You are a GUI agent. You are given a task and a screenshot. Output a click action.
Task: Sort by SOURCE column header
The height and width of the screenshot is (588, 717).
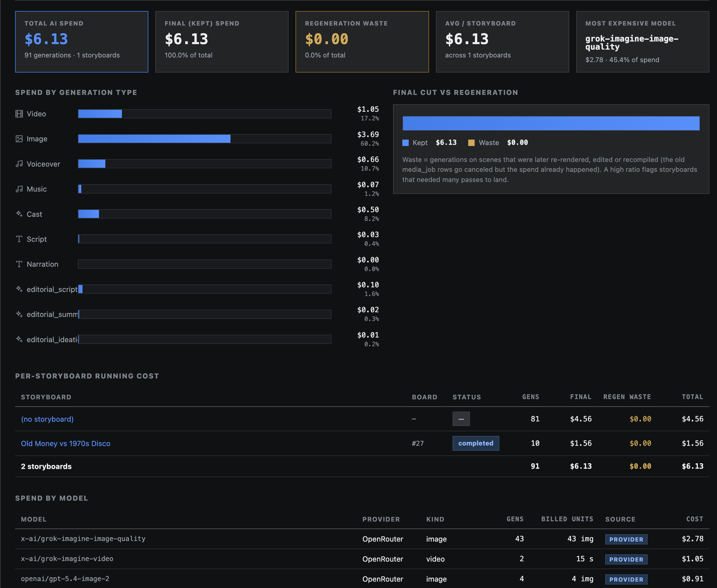tap(620, 519)
